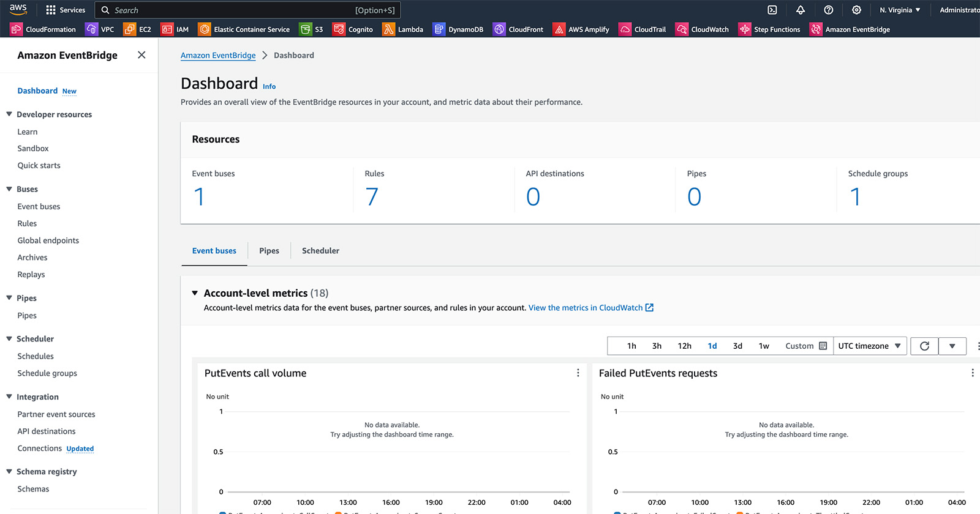The height and width of the screenshot is (514, 980).
Task: Open the Failed PutEvents requests options menu
Action: 972,373
